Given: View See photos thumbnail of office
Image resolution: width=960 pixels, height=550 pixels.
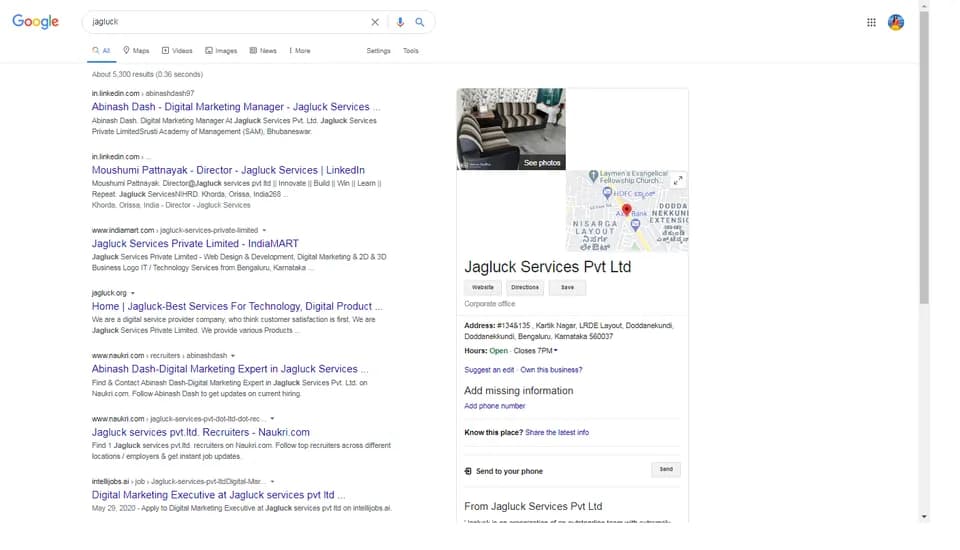Looking at the screenshot, I should pyautogui.click(x=511, y=129).
